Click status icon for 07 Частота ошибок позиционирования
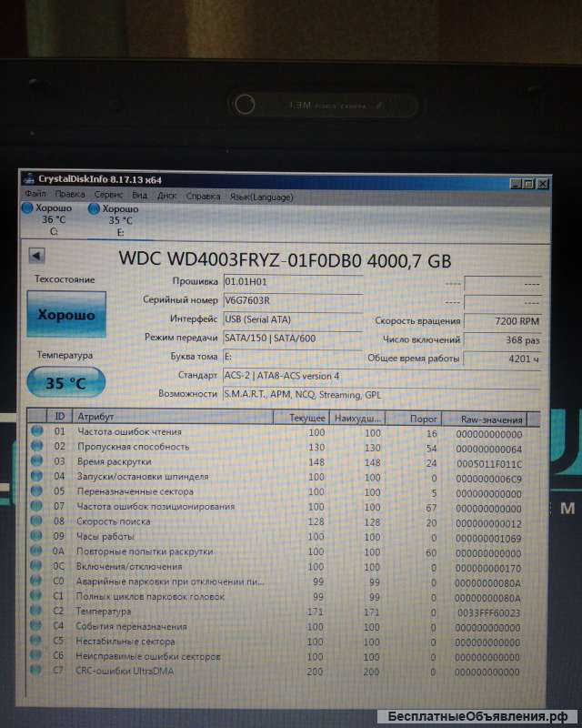This screenshot has width=582, height=728. [36, 505]
